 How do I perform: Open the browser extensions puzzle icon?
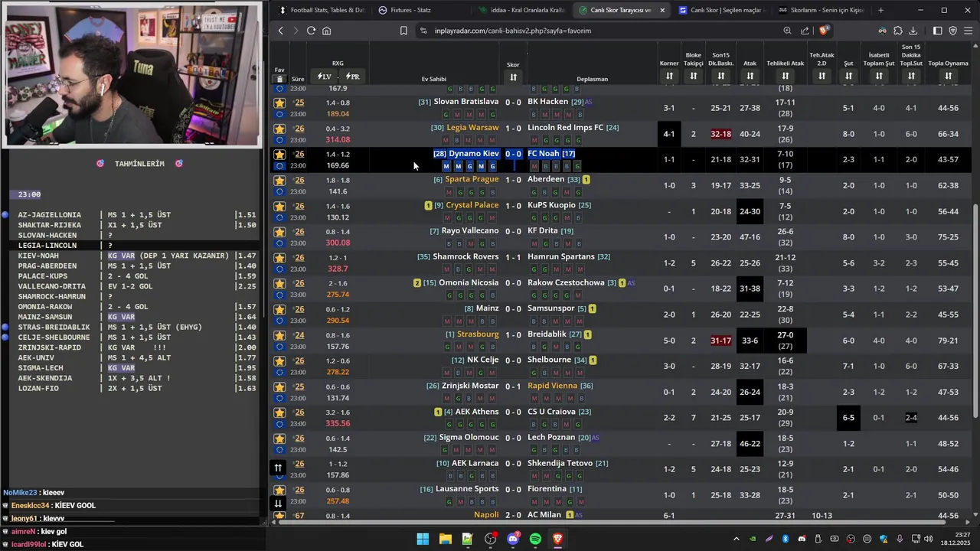[898, 31]
